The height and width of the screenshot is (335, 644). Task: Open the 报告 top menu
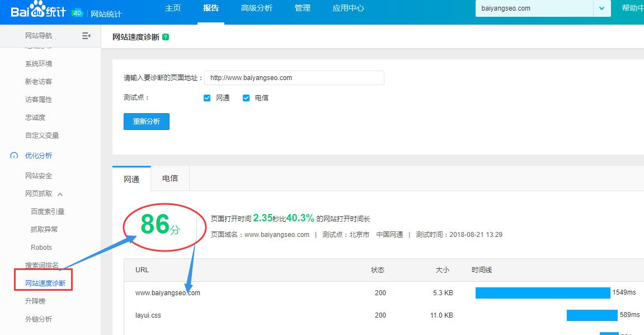coord(211,8)
